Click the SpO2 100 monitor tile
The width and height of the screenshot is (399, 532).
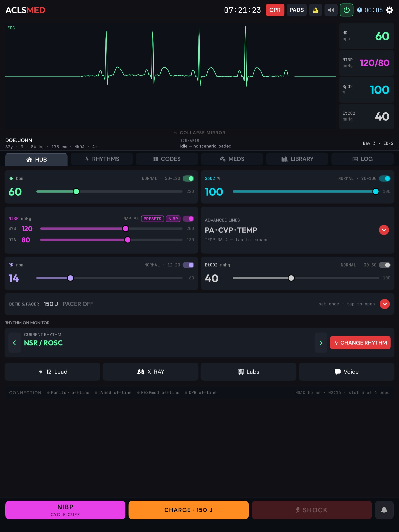point(366,90)
